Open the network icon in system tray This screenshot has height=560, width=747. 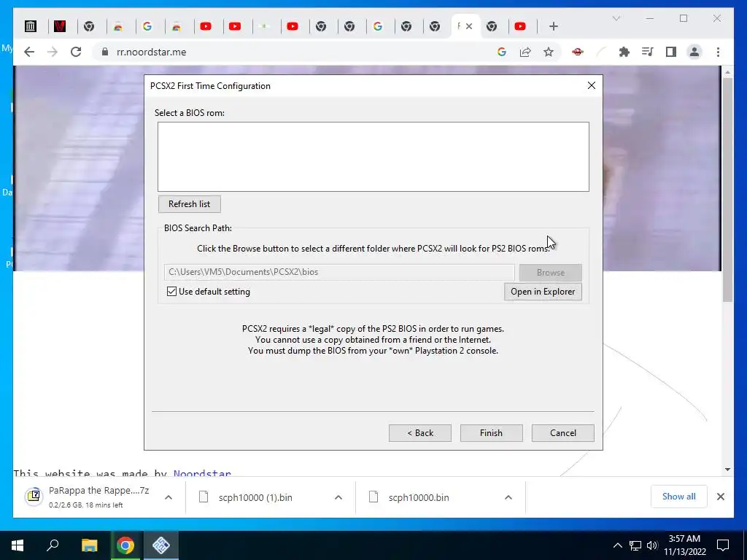click(x=635, y=545)
